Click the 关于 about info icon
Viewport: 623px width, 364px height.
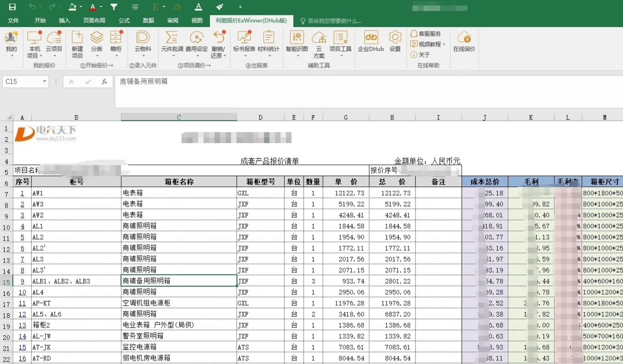point(414,55)
